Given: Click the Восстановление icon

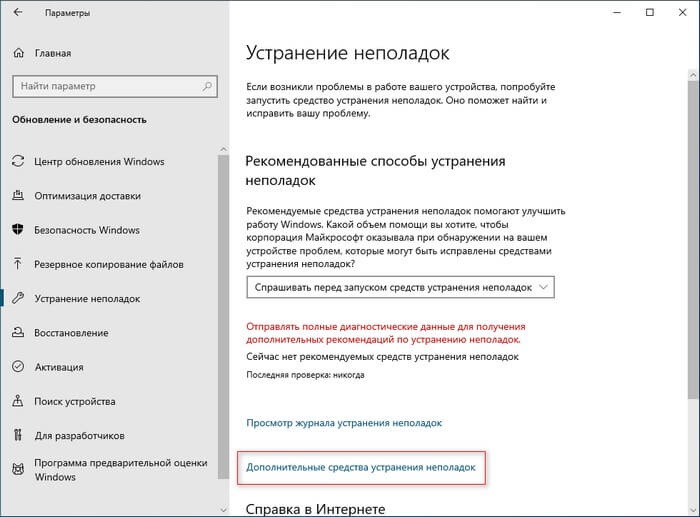Looking at the screenshot, I should 18,333.
